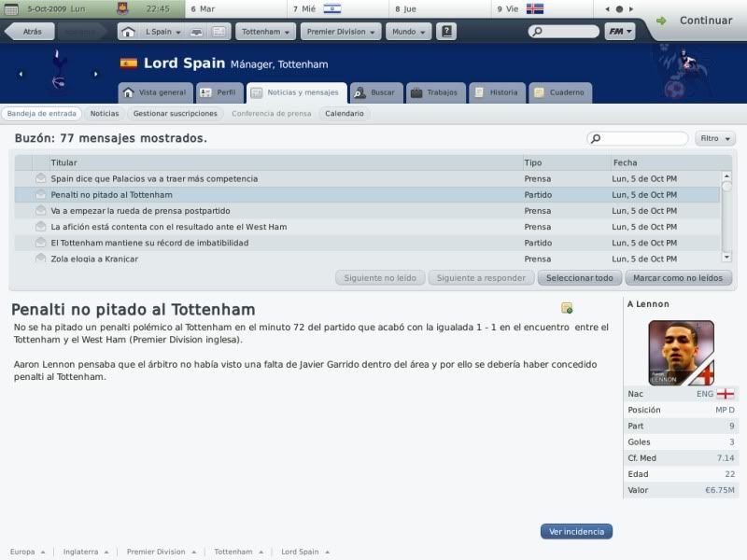Expand Europa breadcrumb at bottom
The width and height of the screenshot is (747, 560).
[x=27, y=552]
